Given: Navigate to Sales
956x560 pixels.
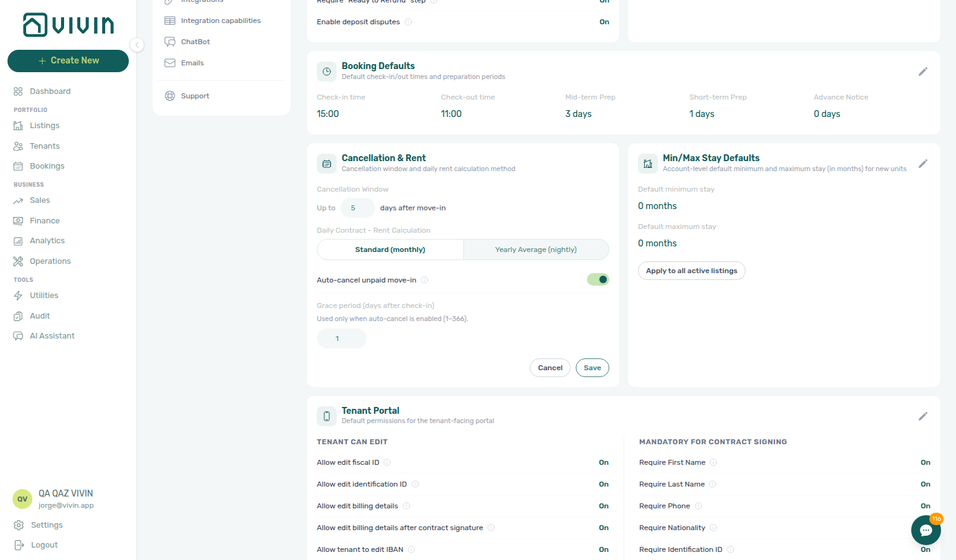Looking at the screenshot, I should pos(40,200).
